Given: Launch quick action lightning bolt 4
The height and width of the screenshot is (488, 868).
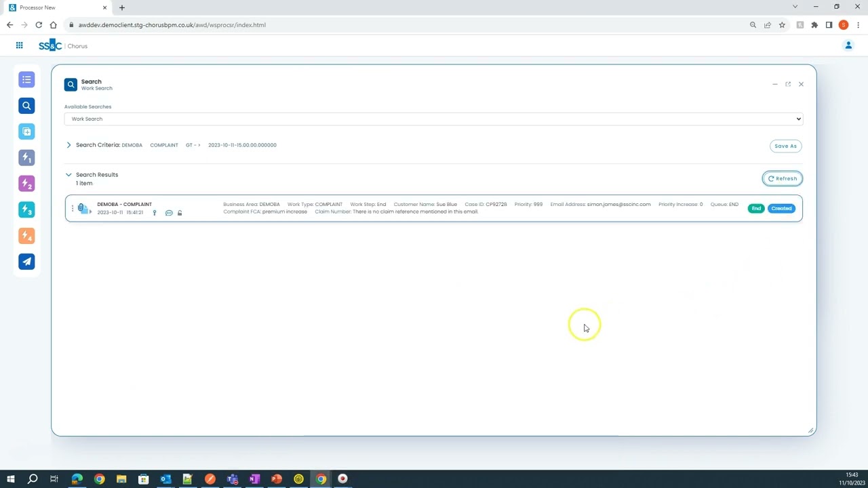Looking at the screenshot, I should pyautogui.click(x=26, y=236).
